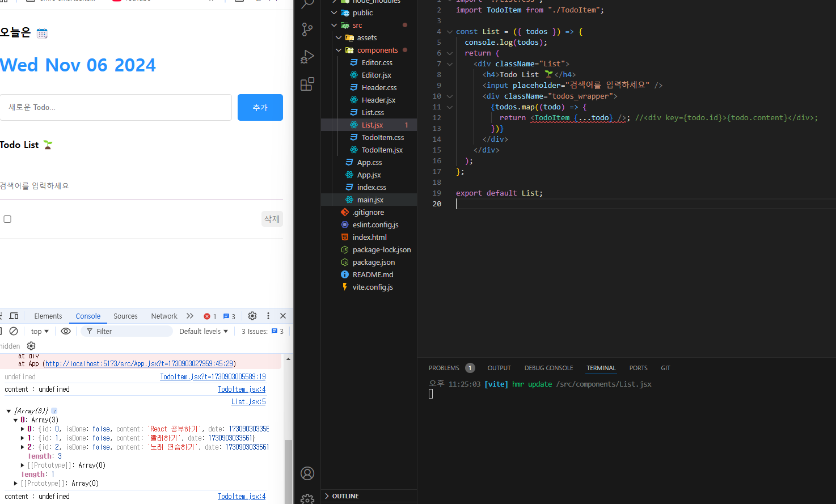836x504 pixels.
Task: Switch to Network tab in DevTools
Action: tap(164, 316)
